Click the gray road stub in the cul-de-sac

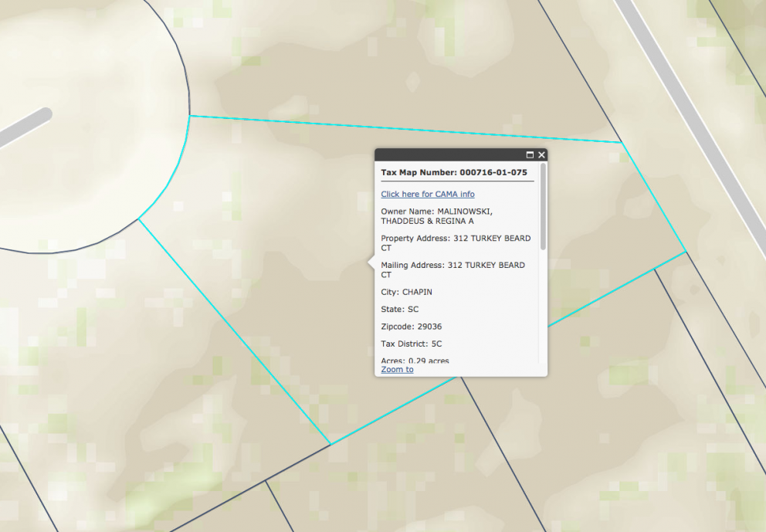pyautogui.click(x=23, y=128)
